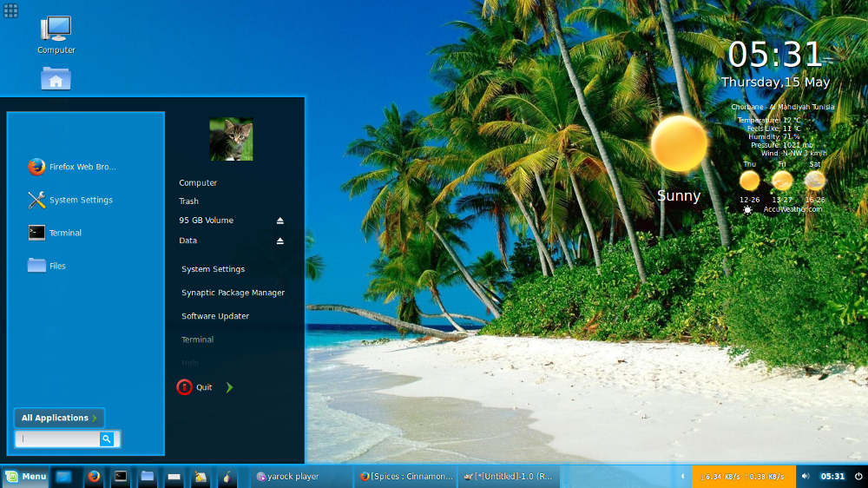The height and width of the screenshot is (488, 868).
Task: Launch the terminal from the taskbar launcher
Action: (120, 477)
